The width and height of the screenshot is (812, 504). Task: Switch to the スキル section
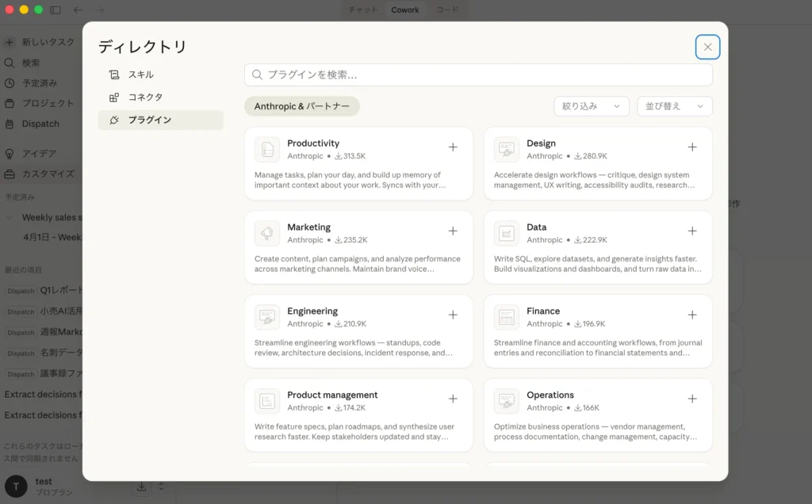141,74
